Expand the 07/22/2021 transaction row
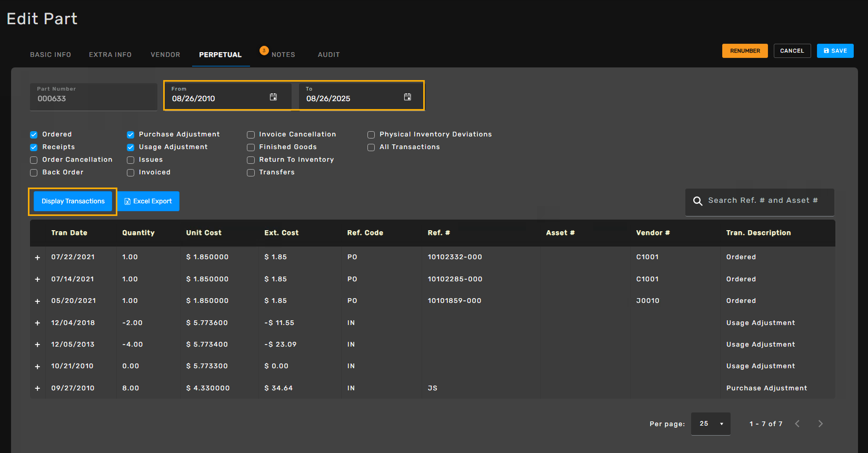The width and height of the screenshot is (868, 453). coord(37,258)
